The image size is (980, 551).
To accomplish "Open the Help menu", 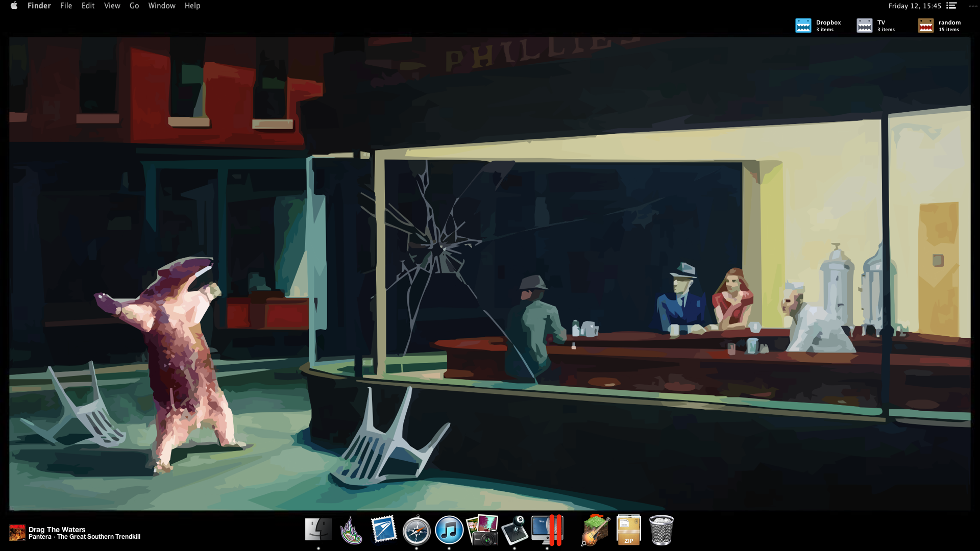I will (192, 6).
